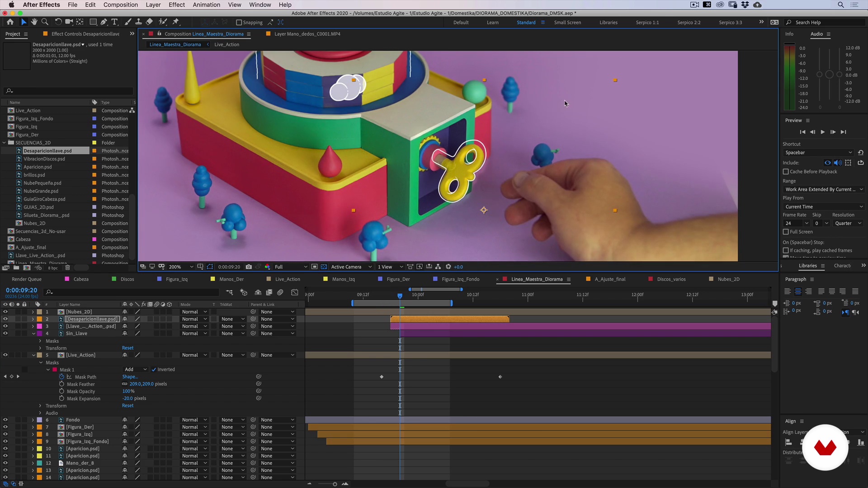Open the Effect menu
The height and width of the screenshot is (488, 868).
click(x=177, y=5)
